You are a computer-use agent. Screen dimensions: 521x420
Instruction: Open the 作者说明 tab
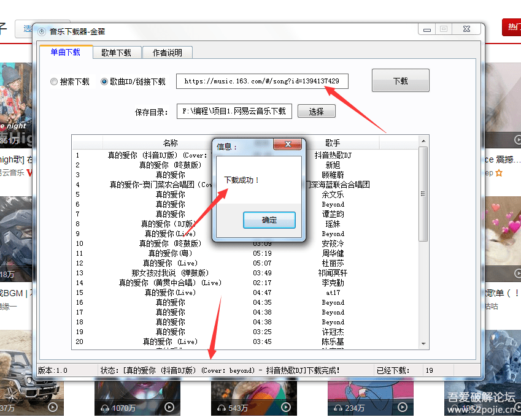[x=167, y=53]
